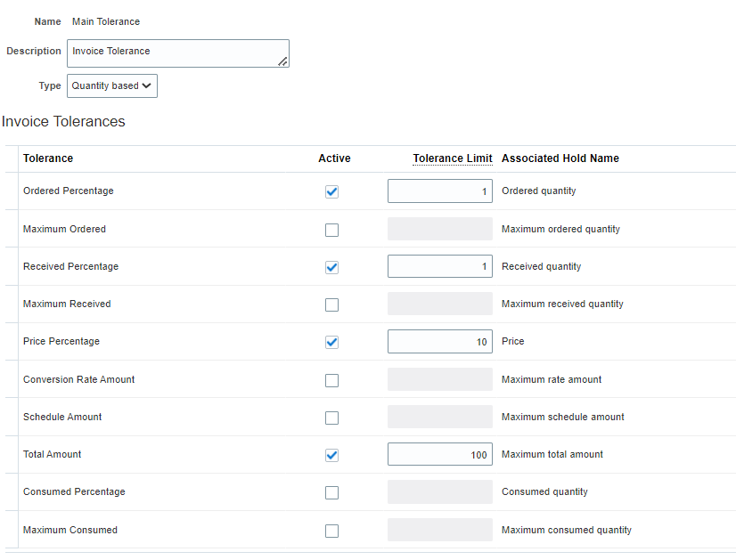Click the disabled Maximum Ordered limit field
Viewport: 736px width, 560px height.
pyautogui.click(x=440, y=229)
